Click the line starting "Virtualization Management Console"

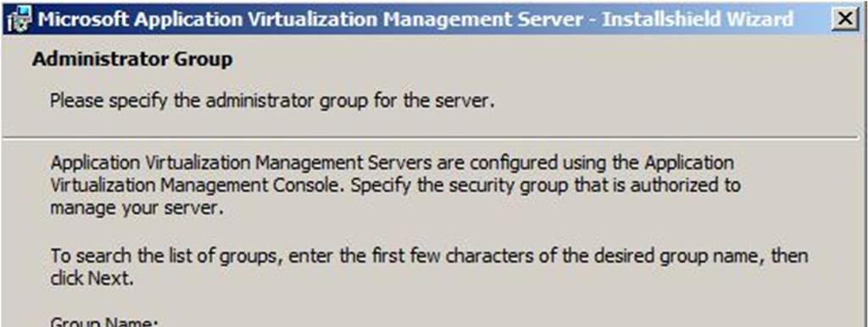tap(395, 186)
